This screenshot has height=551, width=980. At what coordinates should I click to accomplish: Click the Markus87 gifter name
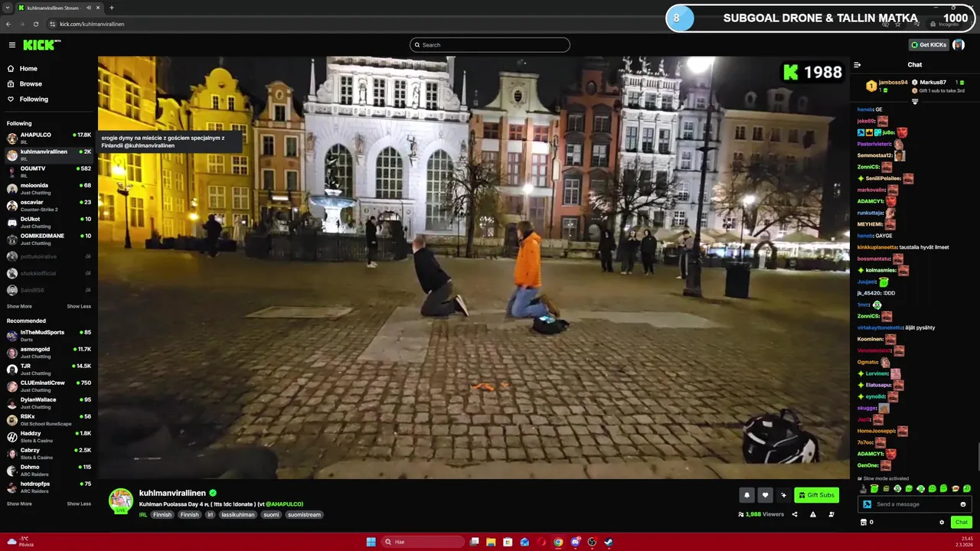click(x=933, y=83)
